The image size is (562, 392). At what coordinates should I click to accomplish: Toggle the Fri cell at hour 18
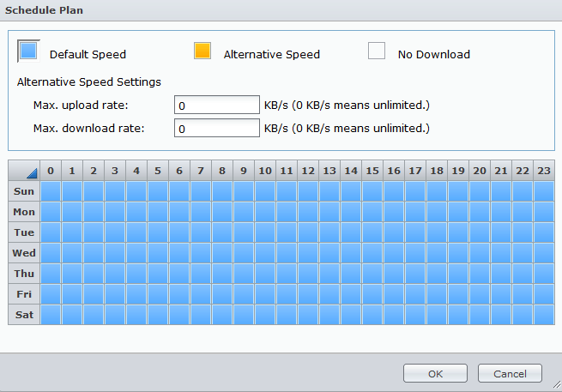437,294
